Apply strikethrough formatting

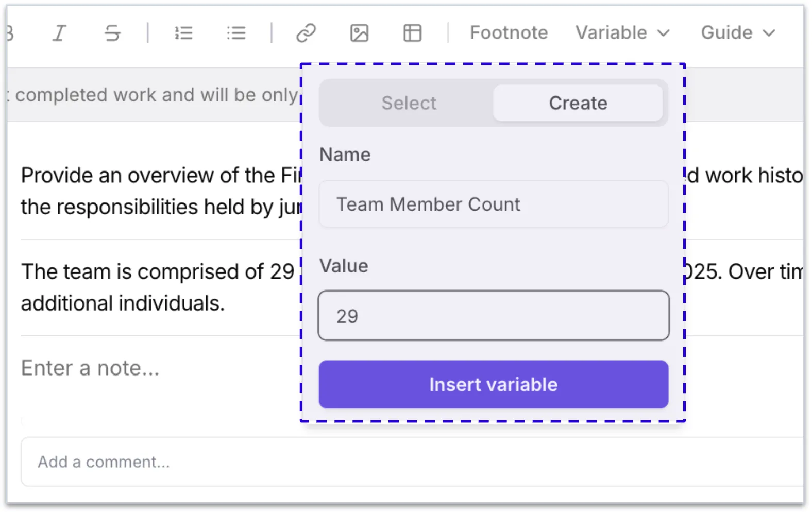click(112, 33)
